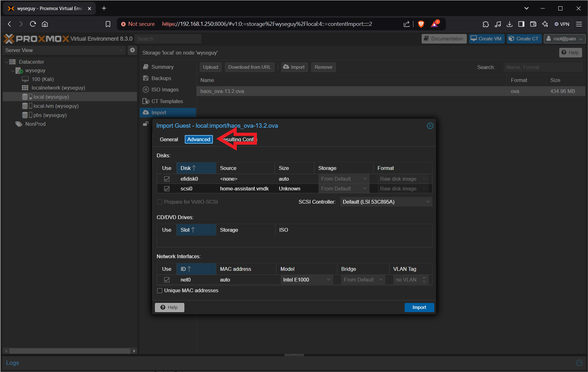Open Brave Shields lion icon
This screenshot has width=588, height=372.
point(421,24)
